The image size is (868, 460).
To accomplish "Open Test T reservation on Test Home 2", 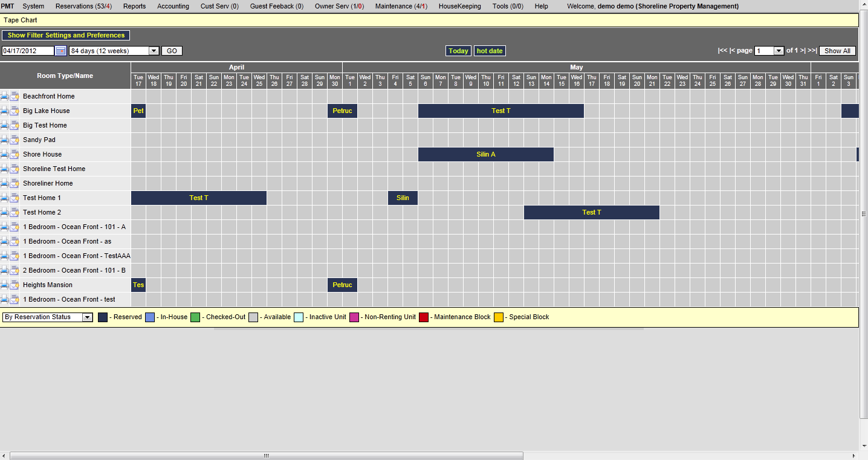I will pyautogui.click(x=592, y=212).
